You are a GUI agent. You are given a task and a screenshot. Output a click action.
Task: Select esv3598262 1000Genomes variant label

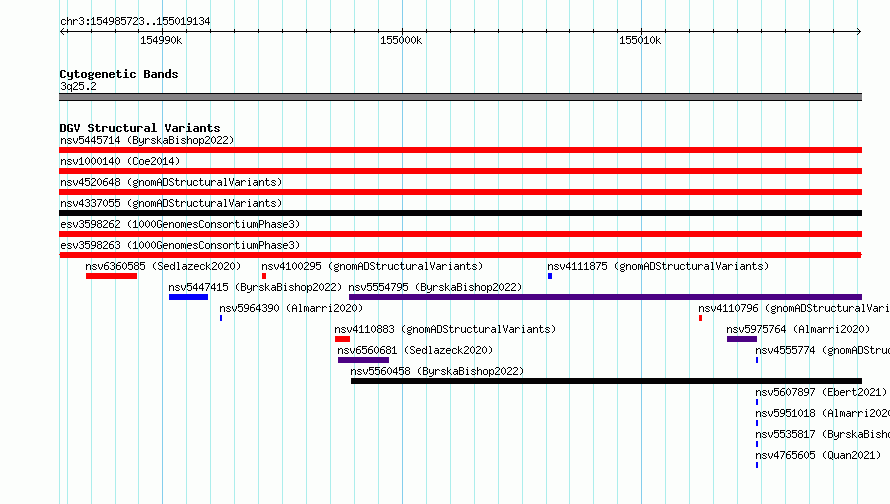coord(180,224)
